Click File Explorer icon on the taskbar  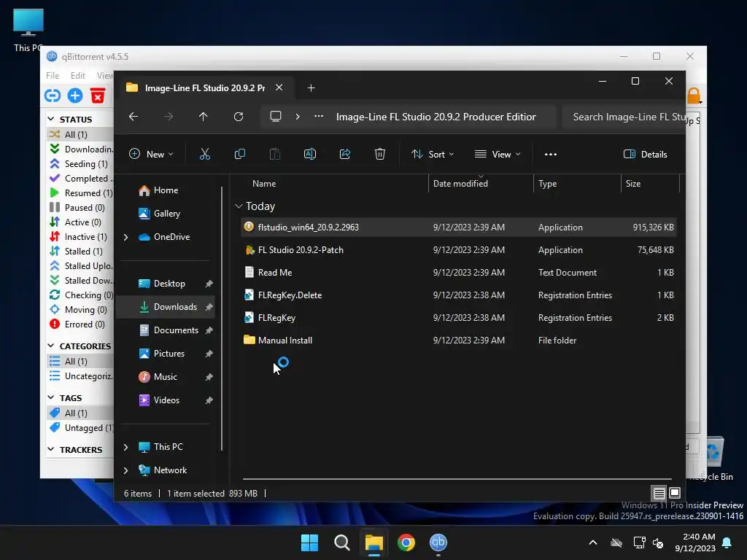coord(374,542)
